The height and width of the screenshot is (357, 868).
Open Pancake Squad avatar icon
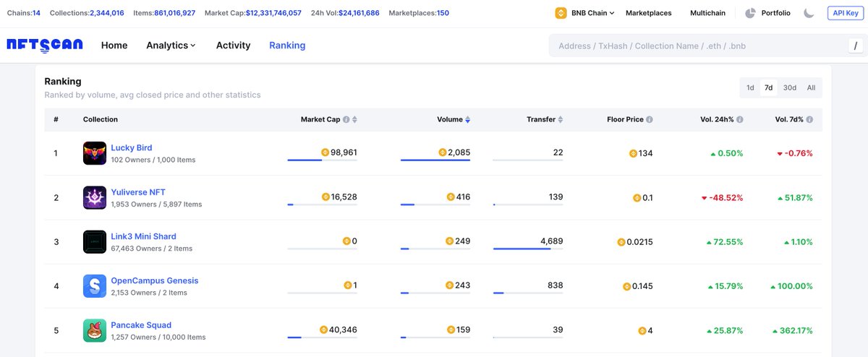click(95, 330)
